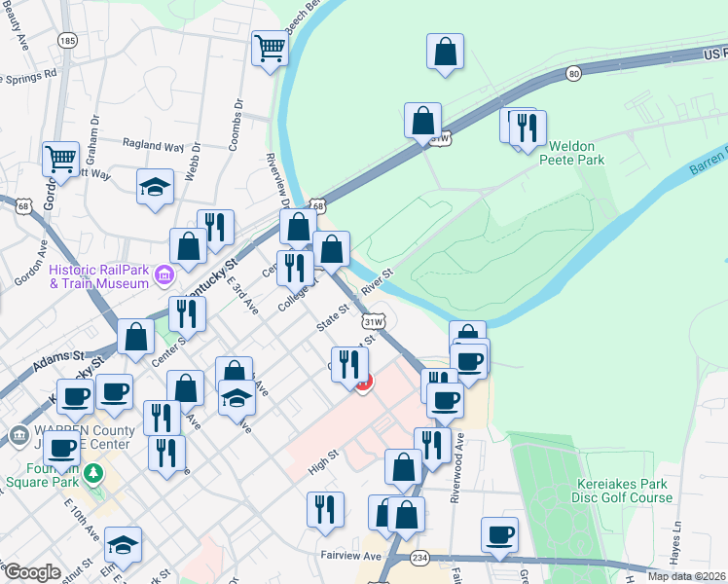Open the coffee cup marker near Kentucky St left

pos(75,397)
